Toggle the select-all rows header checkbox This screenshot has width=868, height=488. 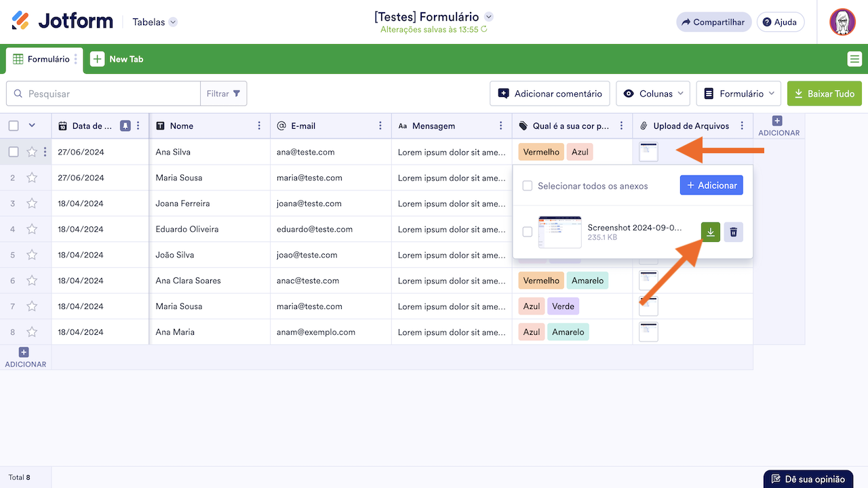click(14, 125)
